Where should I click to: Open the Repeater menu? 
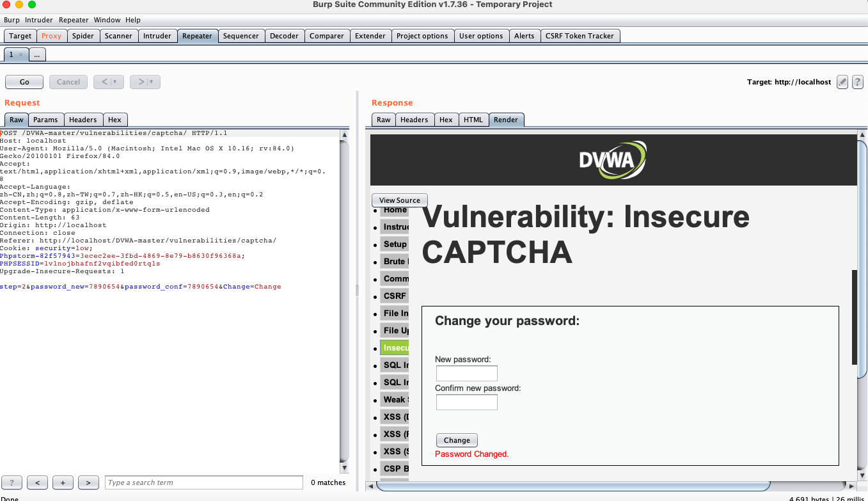pos(74,20)
